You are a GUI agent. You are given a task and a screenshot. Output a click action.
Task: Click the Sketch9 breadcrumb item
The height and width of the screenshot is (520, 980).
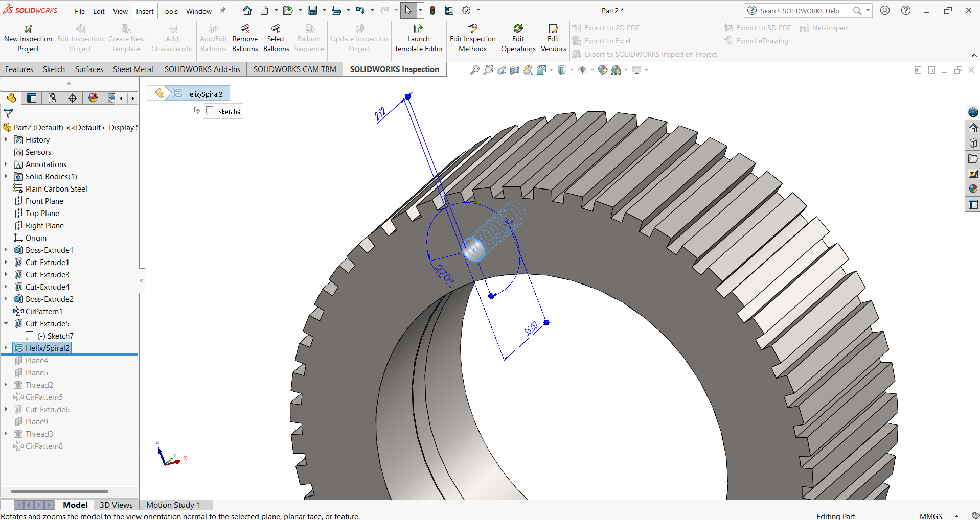223,111
